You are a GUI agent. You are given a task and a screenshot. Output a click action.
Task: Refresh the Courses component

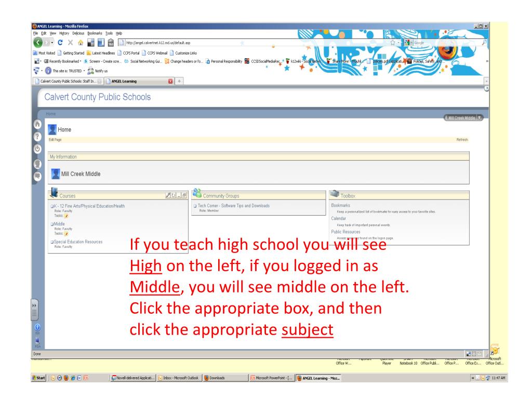(x=174, y=195)
